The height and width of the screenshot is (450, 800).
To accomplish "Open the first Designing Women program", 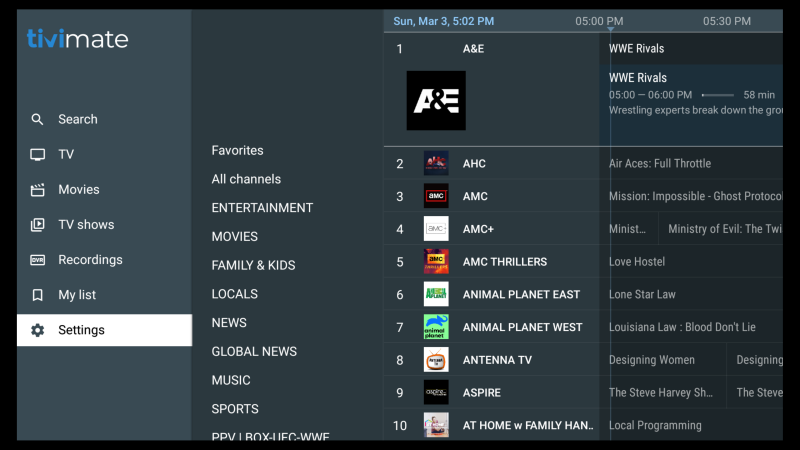I will click(652, 360).
